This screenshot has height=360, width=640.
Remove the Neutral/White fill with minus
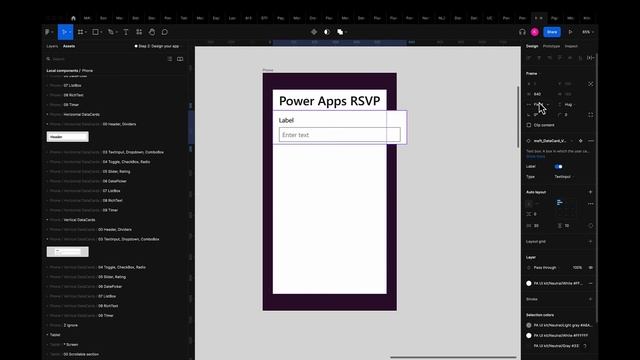click(591, 283)
